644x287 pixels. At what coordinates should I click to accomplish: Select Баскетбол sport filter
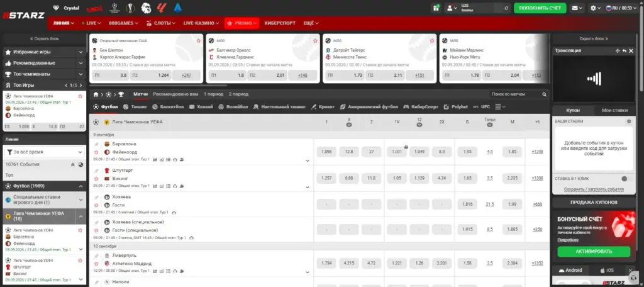167,107
